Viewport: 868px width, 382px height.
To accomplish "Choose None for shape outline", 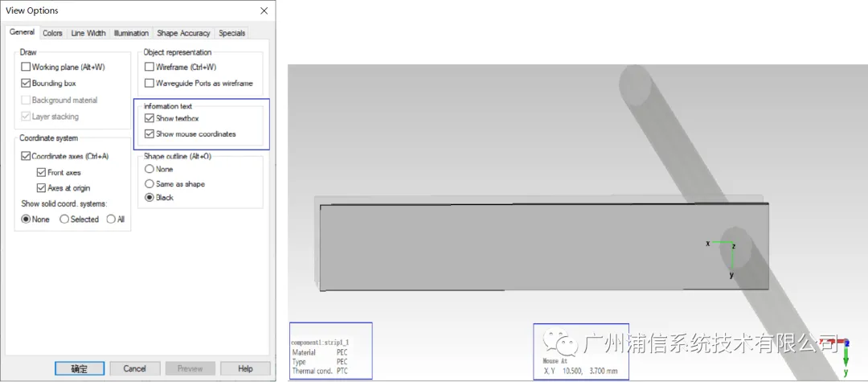I will tap(149, 170).
